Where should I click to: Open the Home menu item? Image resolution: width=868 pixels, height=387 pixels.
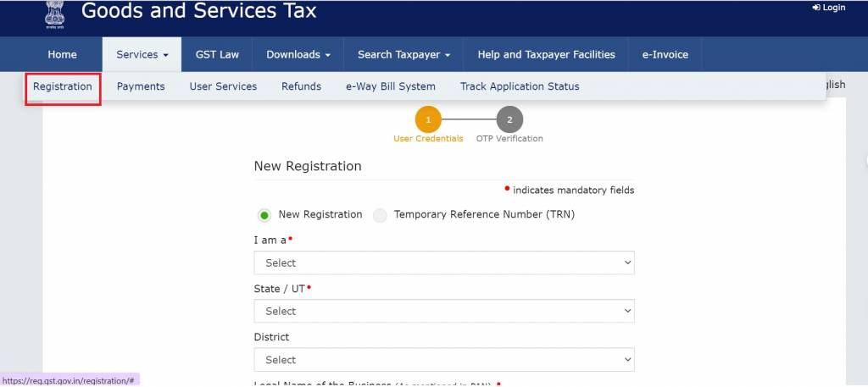[x=63, y=54]
